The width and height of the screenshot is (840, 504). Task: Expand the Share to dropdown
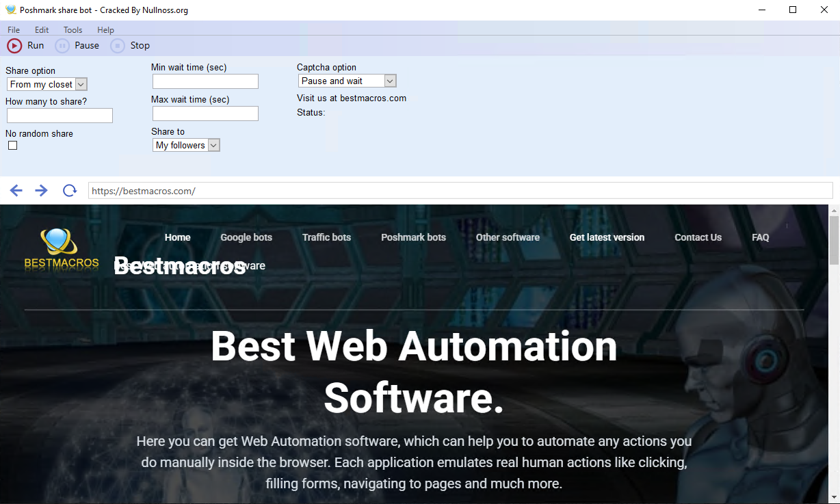pos(186,145)
